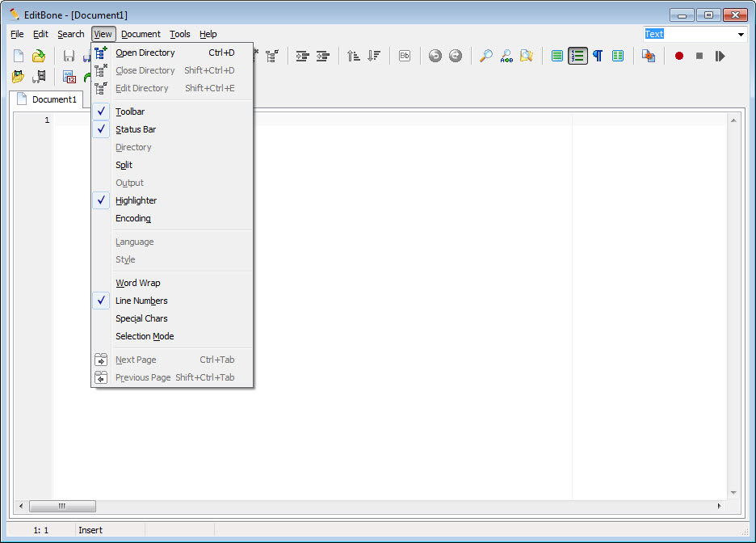Click the Next Page menu icon
The image size is (756, 543).
(x=101, y=360)
